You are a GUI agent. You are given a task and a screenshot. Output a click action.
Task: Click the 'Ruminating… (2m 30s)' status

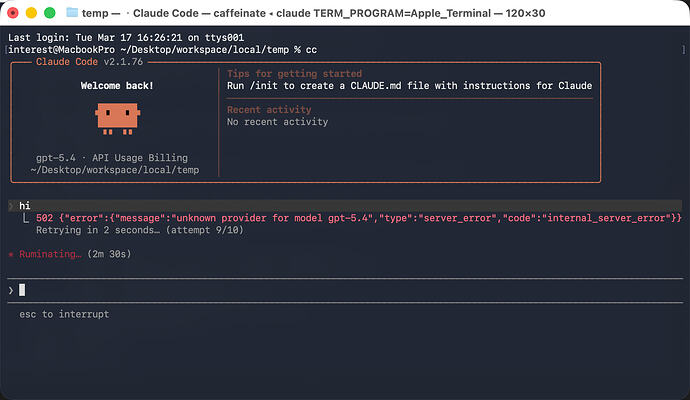(75, 254)
